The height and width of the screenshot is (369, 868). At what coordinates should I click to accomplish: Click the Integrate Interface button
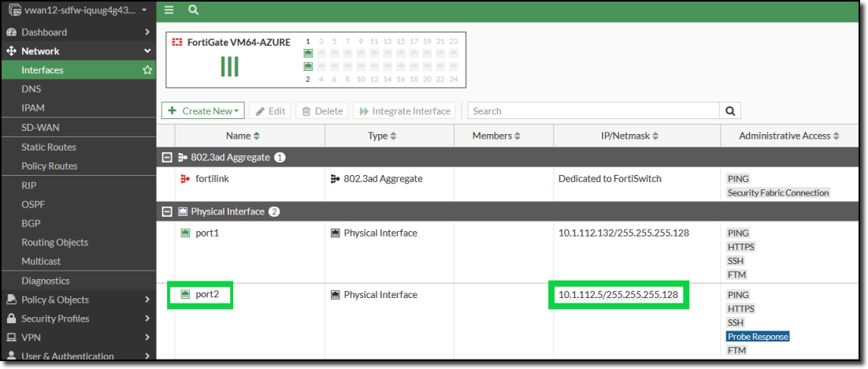[405, 111]
